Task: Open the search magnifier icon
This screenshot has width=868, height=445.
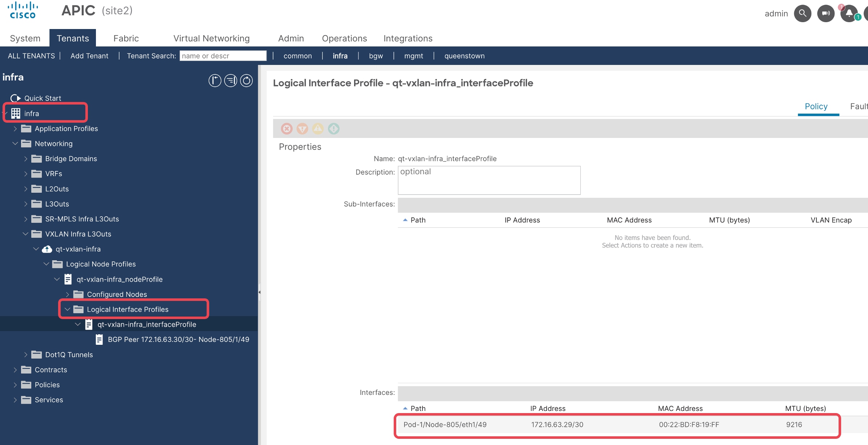Action: [x=803, y=13]
